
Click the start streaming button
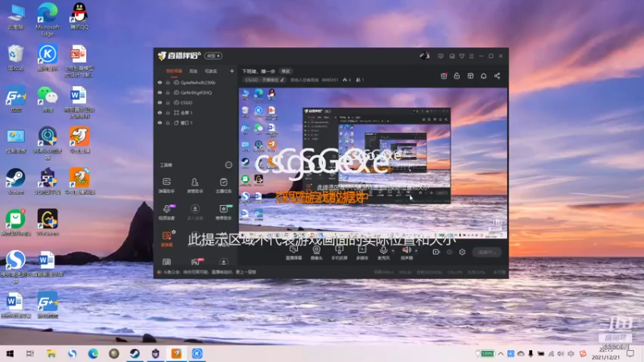coord(487,252)
